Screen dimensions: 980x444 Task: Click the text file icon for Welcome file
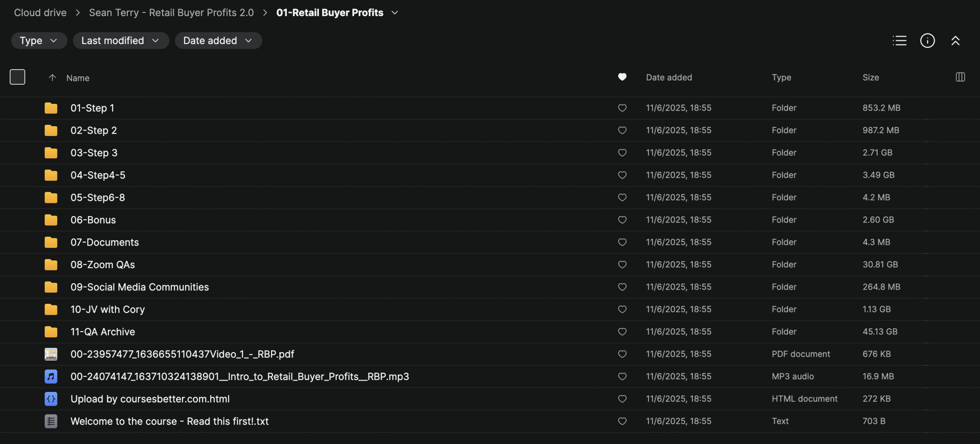click(x=51, y=421)
